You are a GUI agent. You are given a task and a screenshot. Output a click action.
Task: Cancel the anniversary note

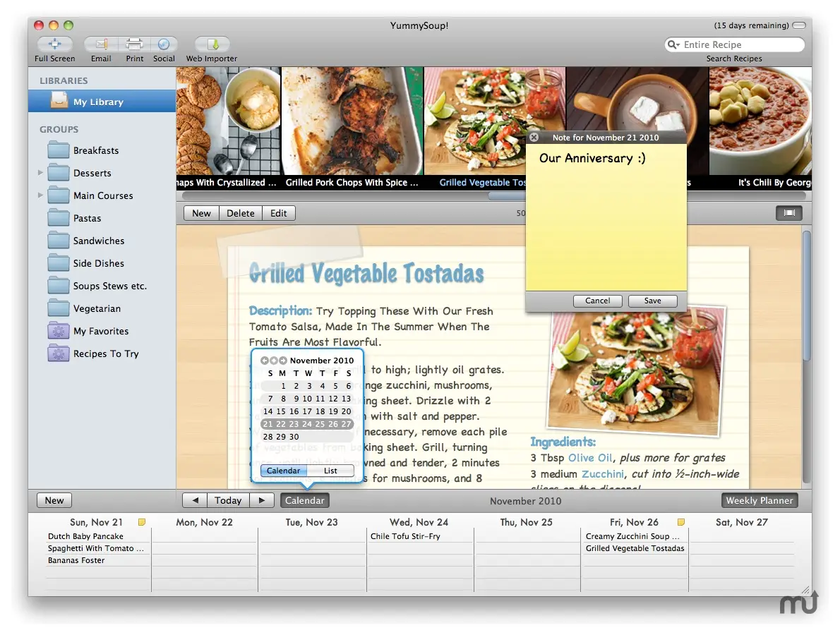[597, 301]
